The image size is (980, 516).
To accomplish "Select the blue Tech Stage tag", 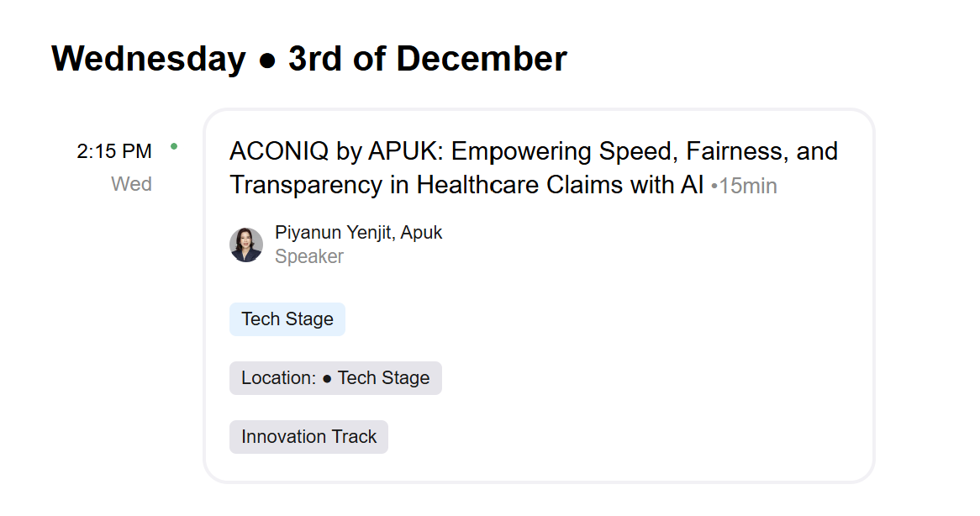I will [x=287, y=319].
